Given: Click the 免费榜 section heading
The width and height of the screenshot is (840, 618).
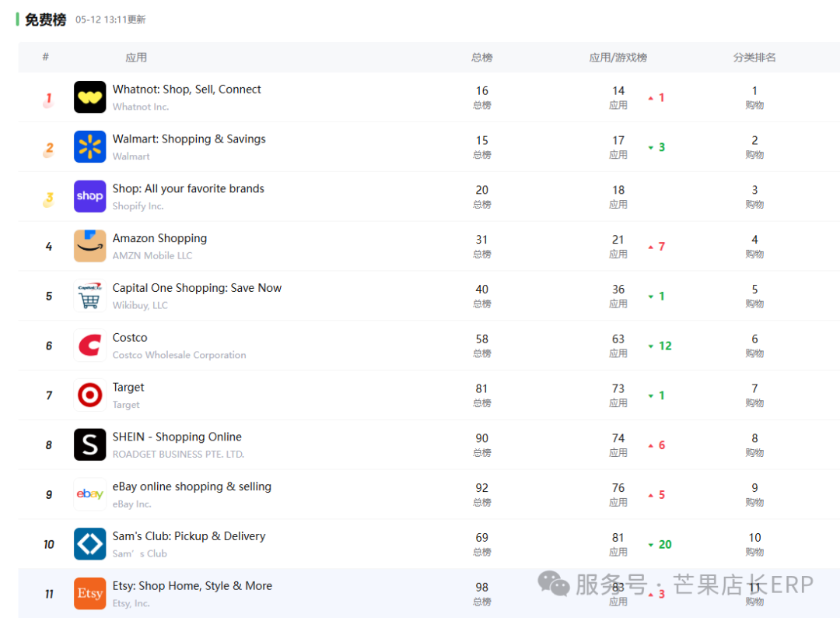Looking at the screenshot, I should coord(45,19).
